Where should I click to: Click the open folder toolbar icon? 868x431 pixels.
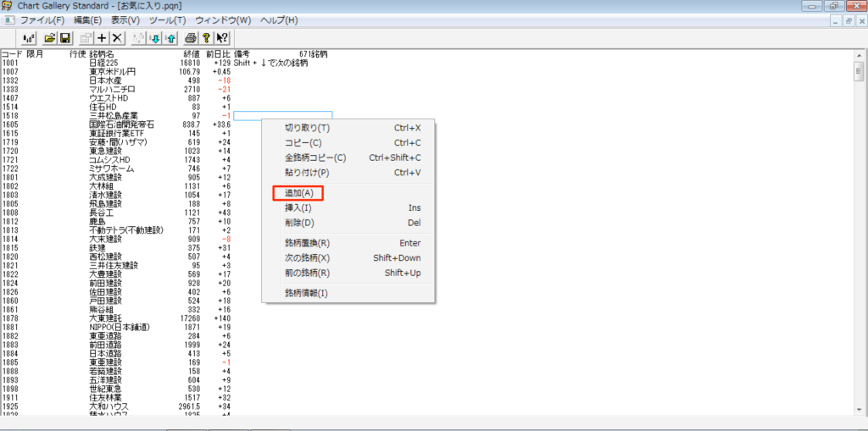(x=50, y=38)
